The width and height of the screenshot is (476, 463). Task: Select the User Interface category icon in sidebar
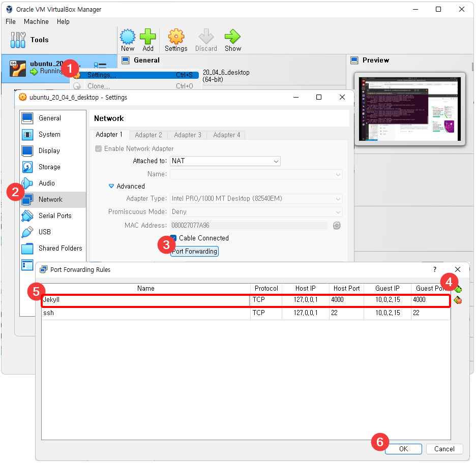click(x=27, y=265)
